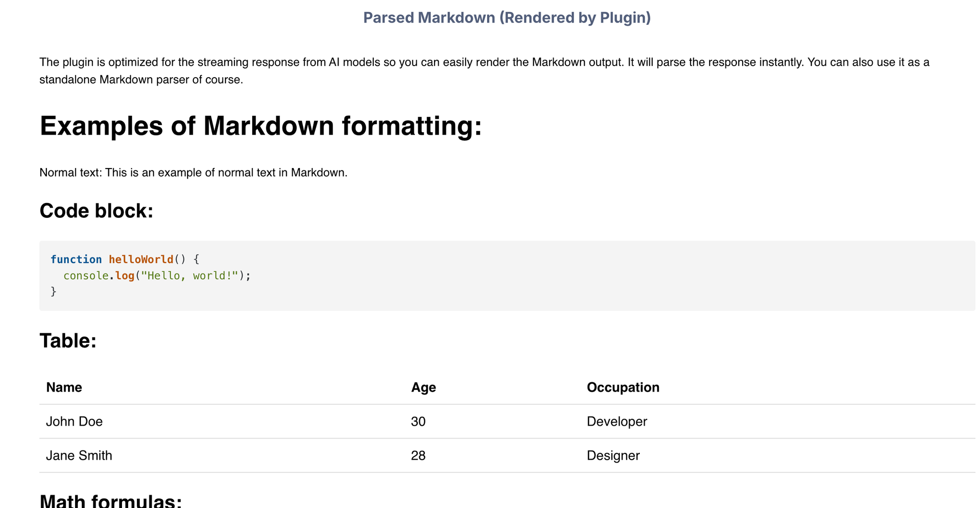The width and height of the screenshot is (980, 508).
Task: Click the "Hello, world!" string literal
Action: pos(189,276)
